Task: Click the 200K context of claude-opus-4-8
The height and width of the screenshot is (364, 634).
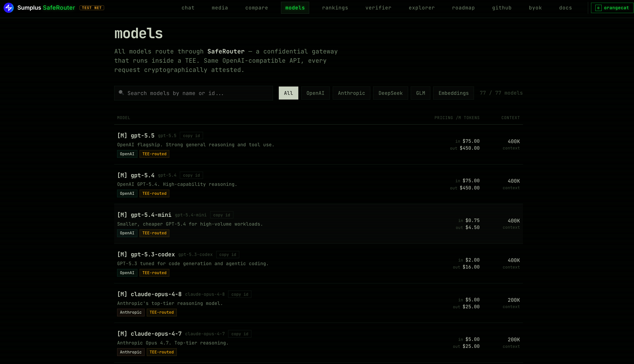Action: 514,300
